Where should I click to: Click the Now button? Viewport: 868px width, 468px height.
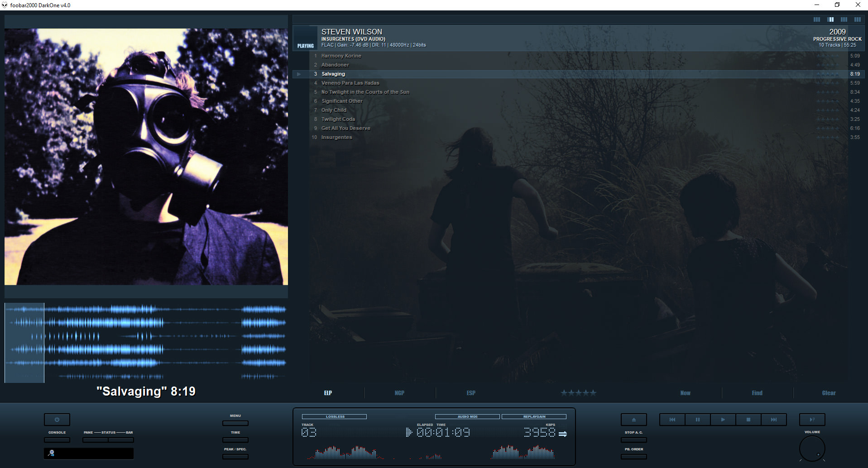[686, 393]
